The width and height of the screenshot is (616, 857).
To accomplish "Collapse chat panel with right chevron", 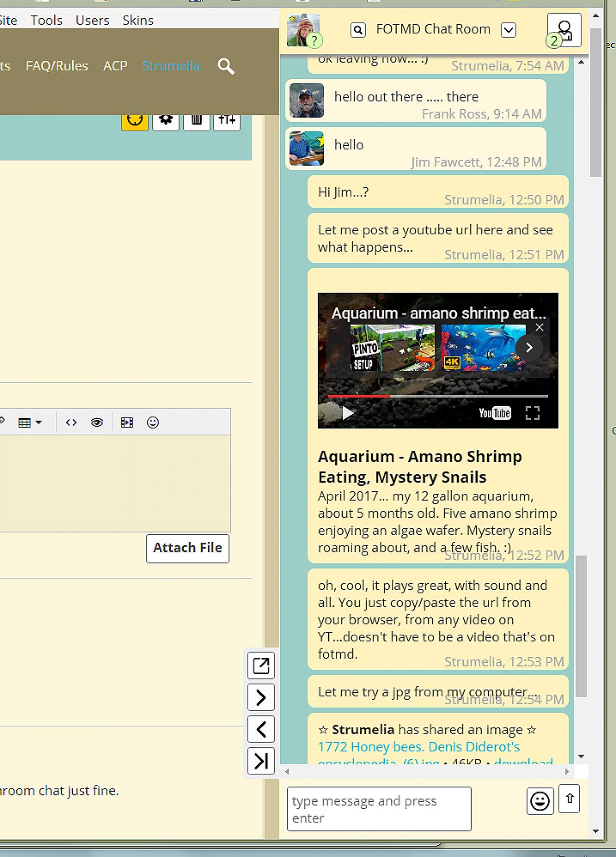I will [x=261, y=697].
